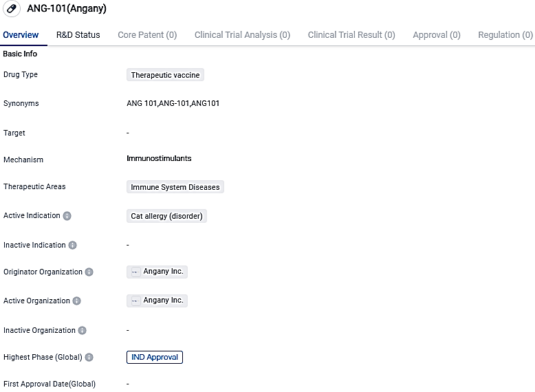Open the Core Patent (0) tab
The width and height of the screenshot is (535, 392).
point(147,34)
